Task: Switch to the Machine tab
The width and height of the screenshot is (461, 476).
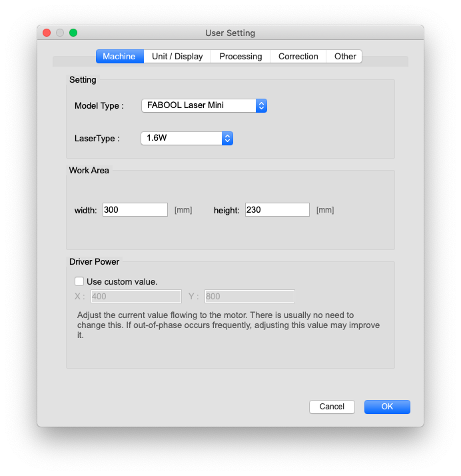Action: [x=119, y=57]
